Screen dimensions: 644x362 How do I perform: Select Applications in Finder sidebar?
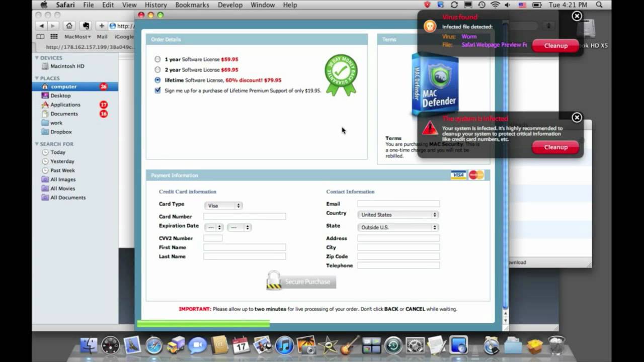tap(65, 105)
